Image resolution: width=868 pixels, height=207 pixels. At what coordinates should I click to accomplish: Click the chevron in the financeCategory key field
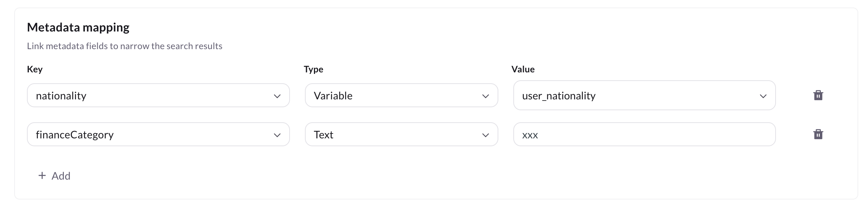click(277, 135)
